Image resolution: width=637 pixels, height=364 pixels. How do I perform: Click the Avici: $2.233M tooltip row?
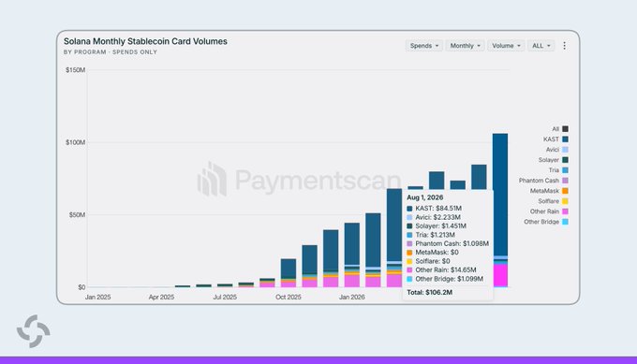point(434,217)
